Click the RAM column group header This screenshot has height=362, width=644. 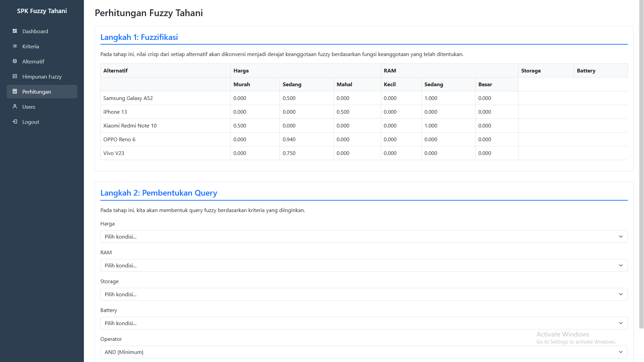pos(390,70)
